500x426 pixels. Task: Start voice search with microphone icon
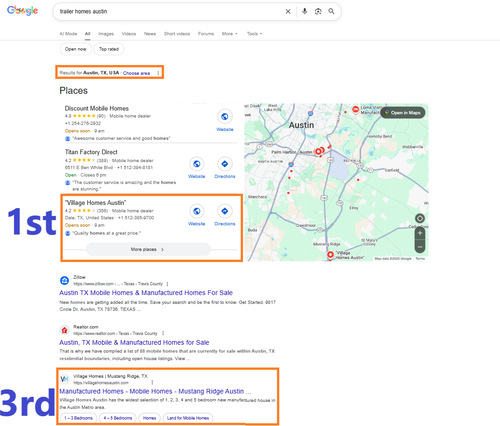[x=304, y=11]
